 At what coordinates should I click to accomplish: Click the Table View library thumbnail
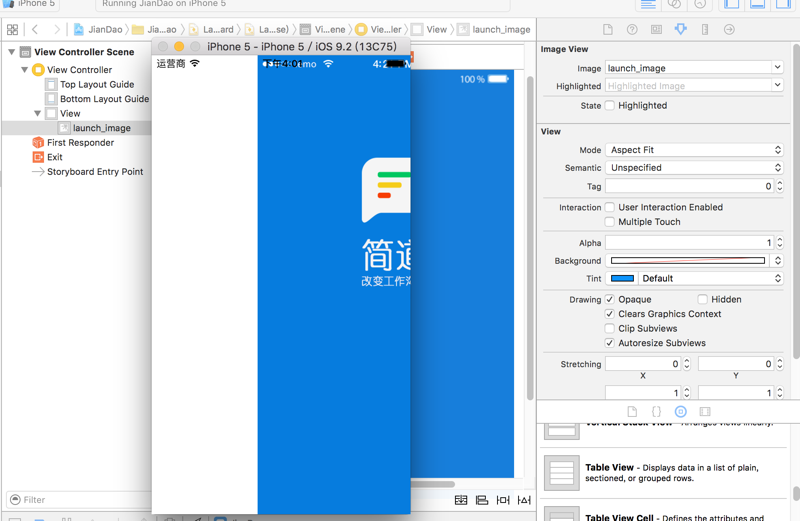tap(562, 473)
